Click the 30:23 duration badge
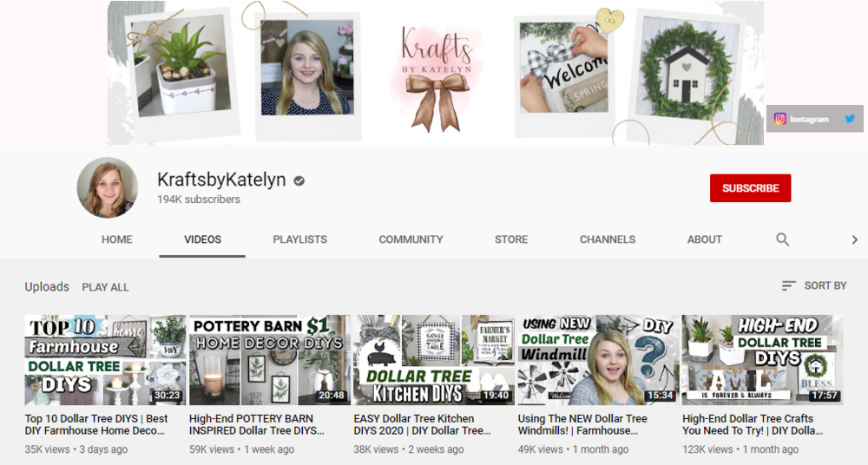Image resolution: width=868 pixels, height=465 pixels. point(168,396)
